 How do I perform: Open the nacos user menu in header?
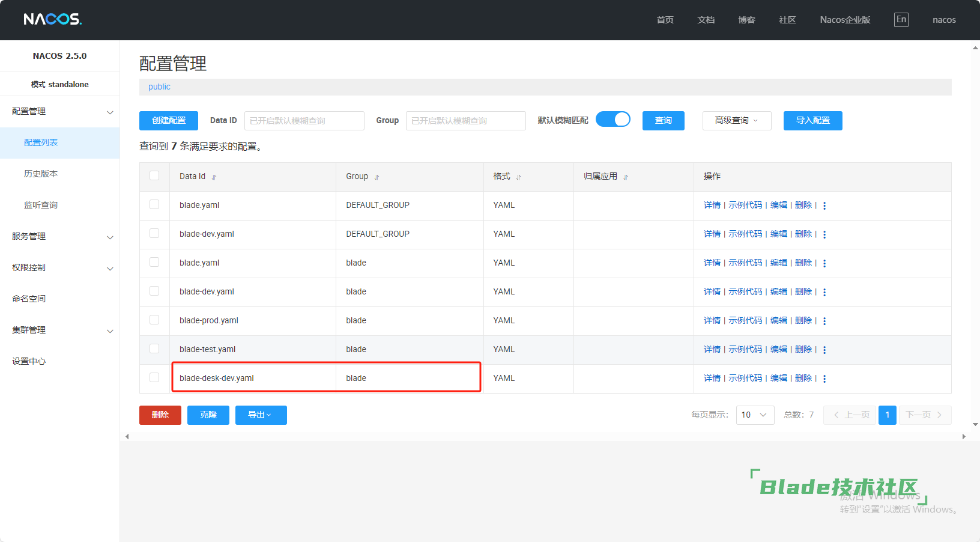click(x=944, y=20)
